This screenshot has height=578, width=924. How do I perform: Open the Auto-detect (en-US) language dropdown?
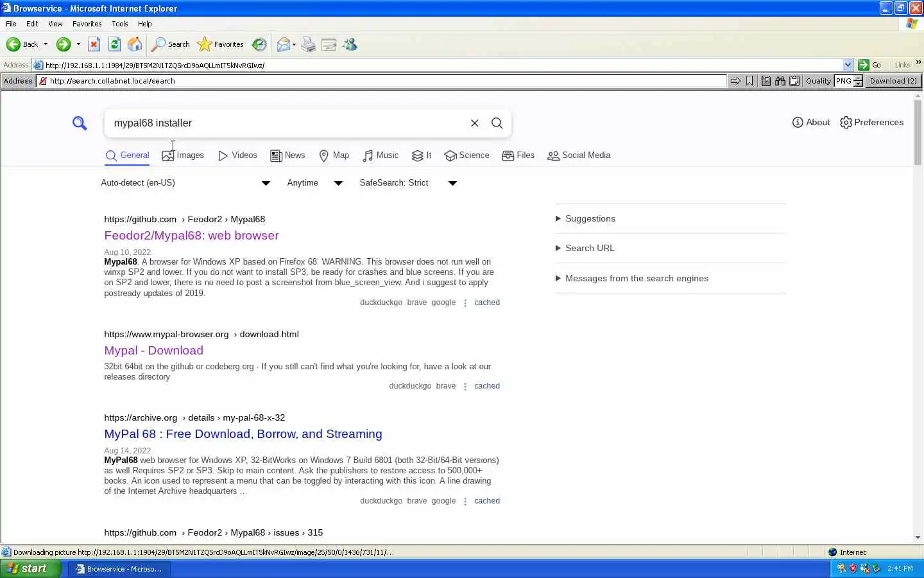(185, 183)
